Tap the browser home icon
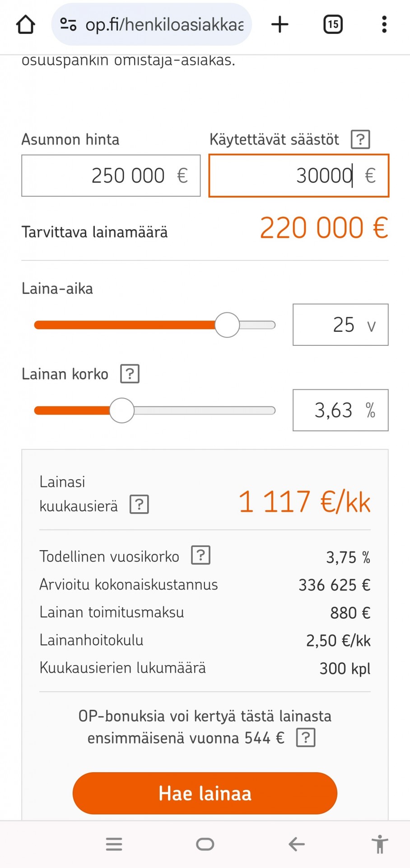This screenshot has width=410, height=868. pos(25,24)
